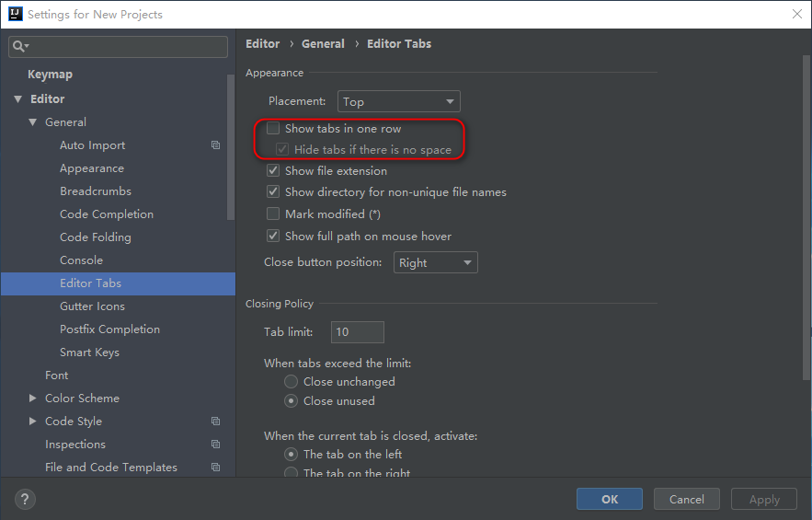812x520 pixels.
Task: Click the copy icon beside Auto Import
Action: coord(216,145)
